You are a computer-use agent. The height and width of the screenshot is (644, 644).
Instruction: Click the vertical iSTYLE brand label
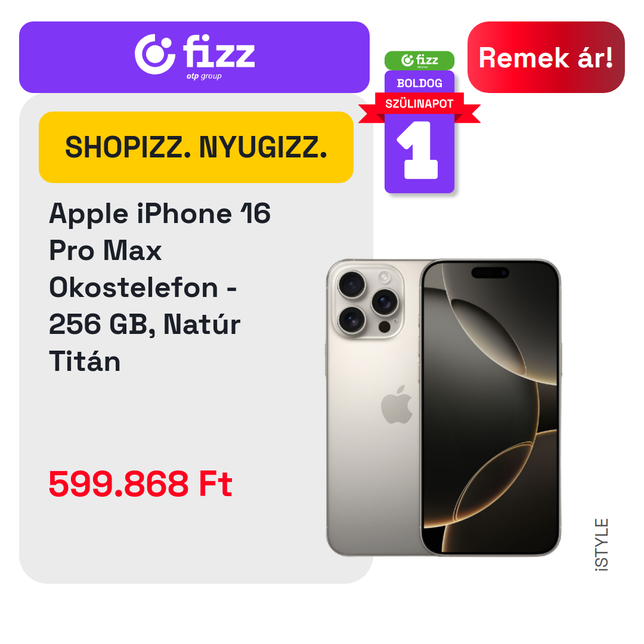coord(601,544)
